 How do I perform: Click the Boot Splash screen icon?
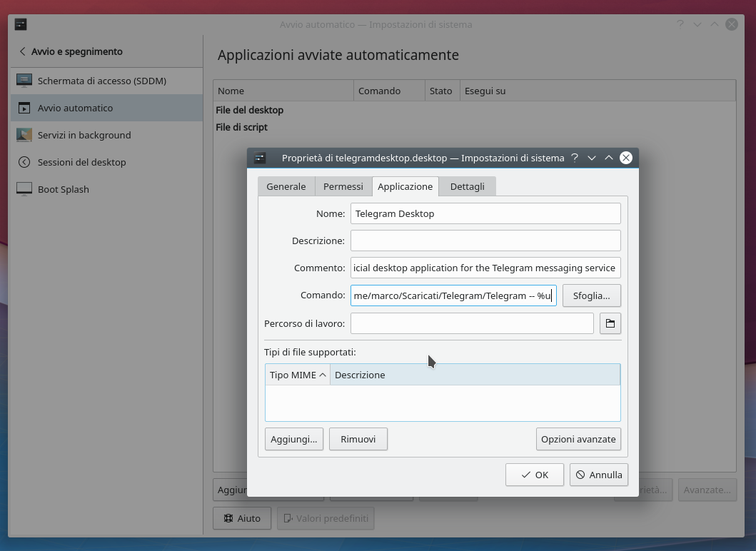coord(24,189)
